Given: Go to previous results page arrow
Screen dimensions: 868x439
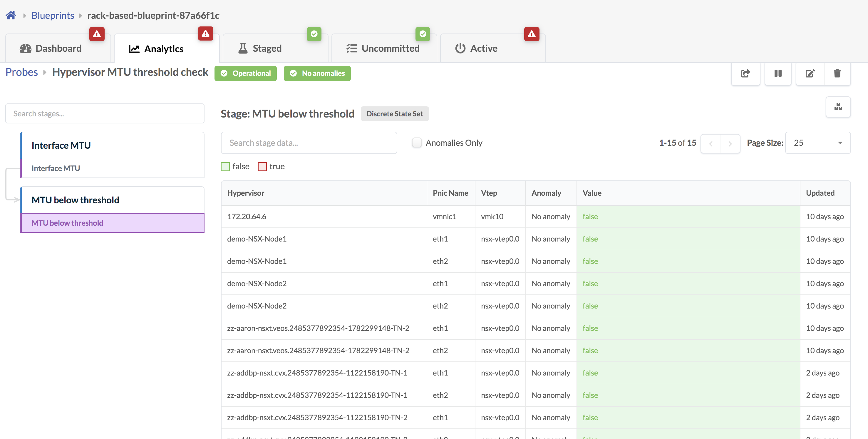Looking at the screenshot, I should [x=711, y=144].
